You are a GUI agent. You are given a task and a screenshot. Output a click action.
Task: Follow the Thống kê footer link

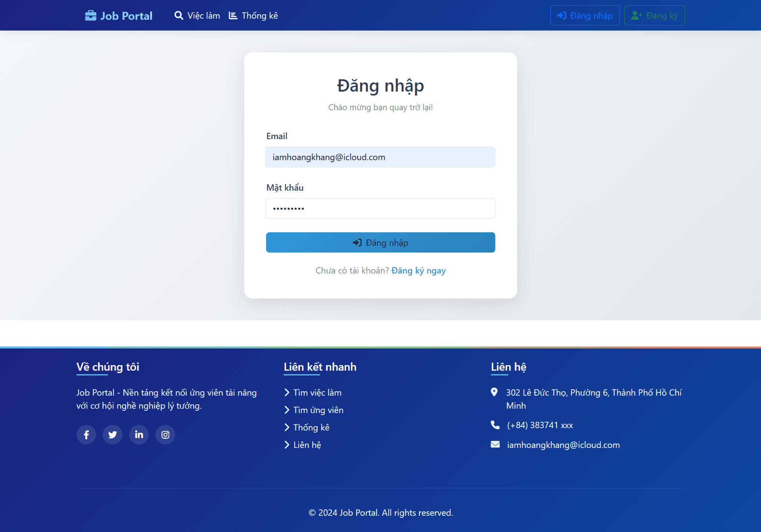(311, 427)
